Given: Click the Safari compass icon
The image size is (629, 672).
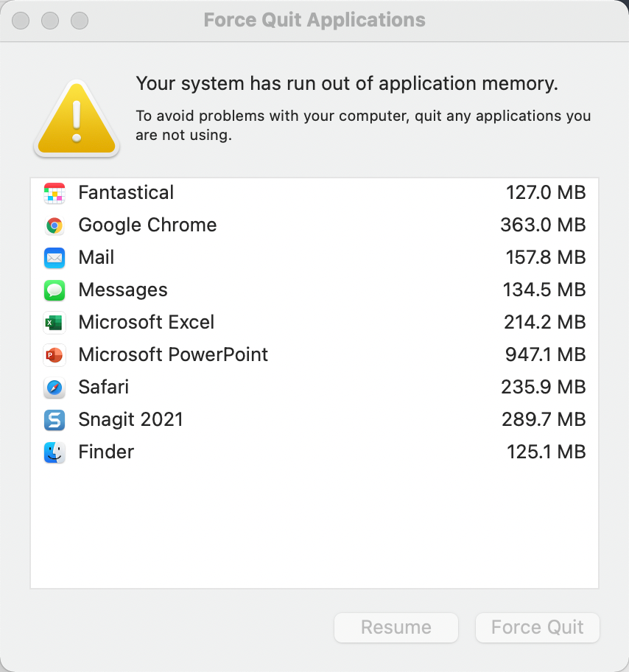Looking at the screenshot, I should [55, 388].
